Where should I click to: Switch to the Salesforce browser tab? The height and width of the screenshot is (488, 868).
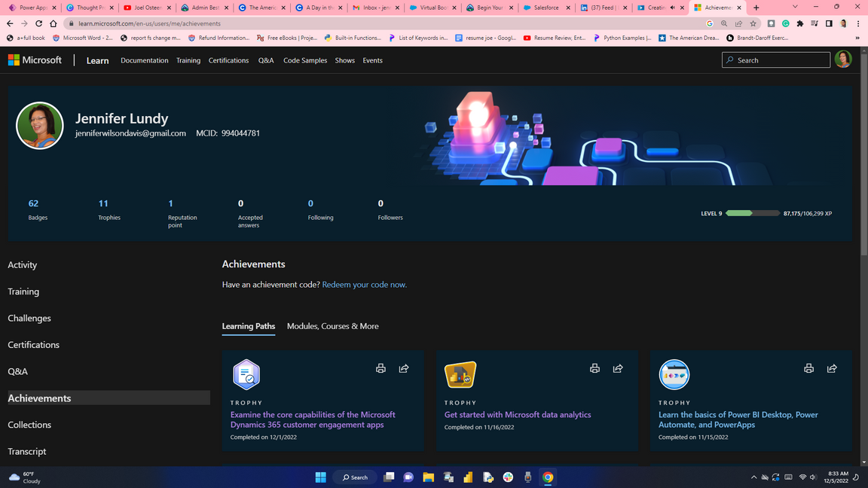point(546,8)
